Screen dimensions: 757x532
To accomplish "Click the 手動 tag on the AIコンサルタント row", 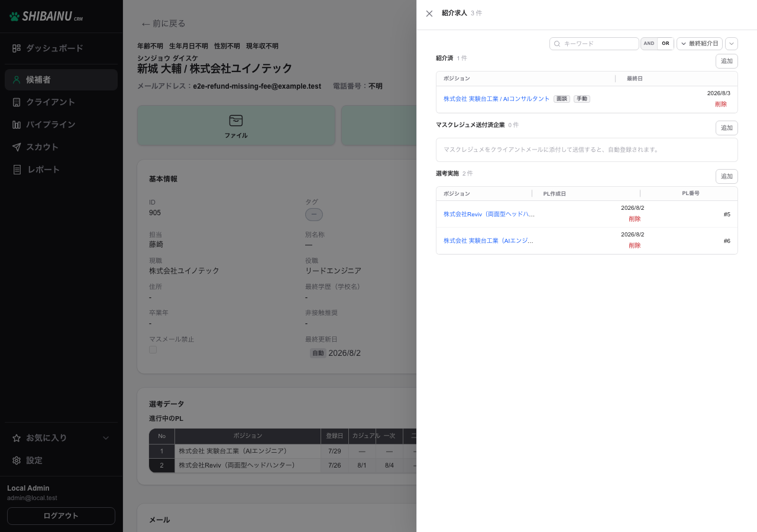I will pos(582,99).
